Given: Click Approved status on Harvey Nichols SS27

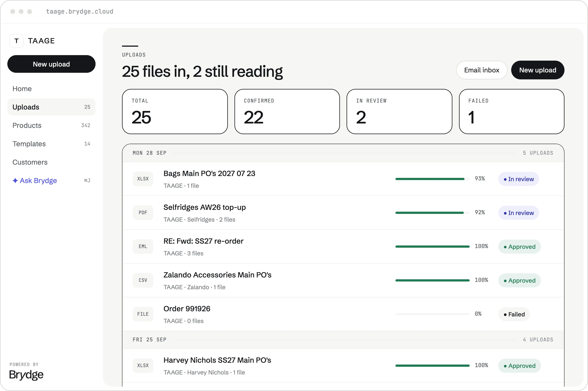Looking at the screenshot, I should tap(519, 366).
